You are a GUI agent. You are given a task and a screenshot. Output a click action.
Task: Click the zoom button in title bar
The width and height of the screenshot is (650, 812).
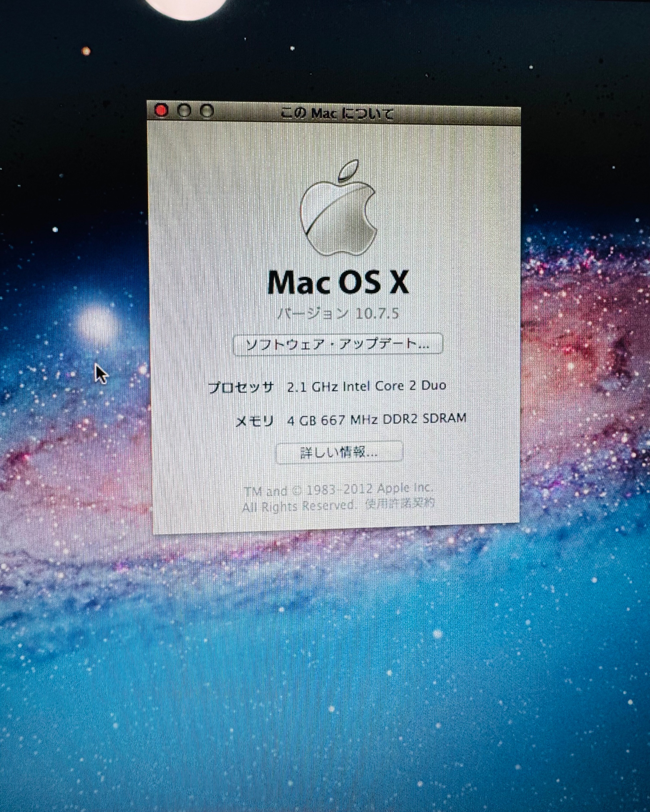click(206, 111)
